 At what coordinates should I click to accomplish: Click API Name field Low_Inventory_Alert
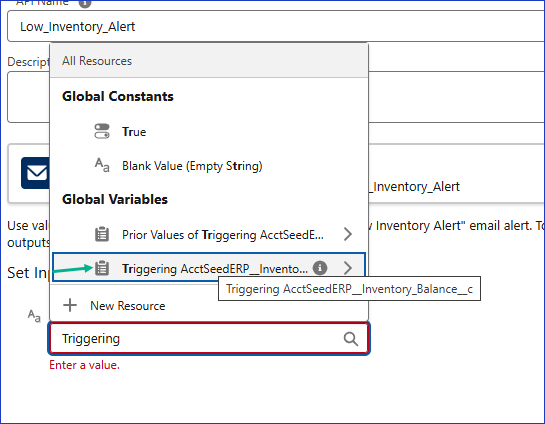coord(276,26)
